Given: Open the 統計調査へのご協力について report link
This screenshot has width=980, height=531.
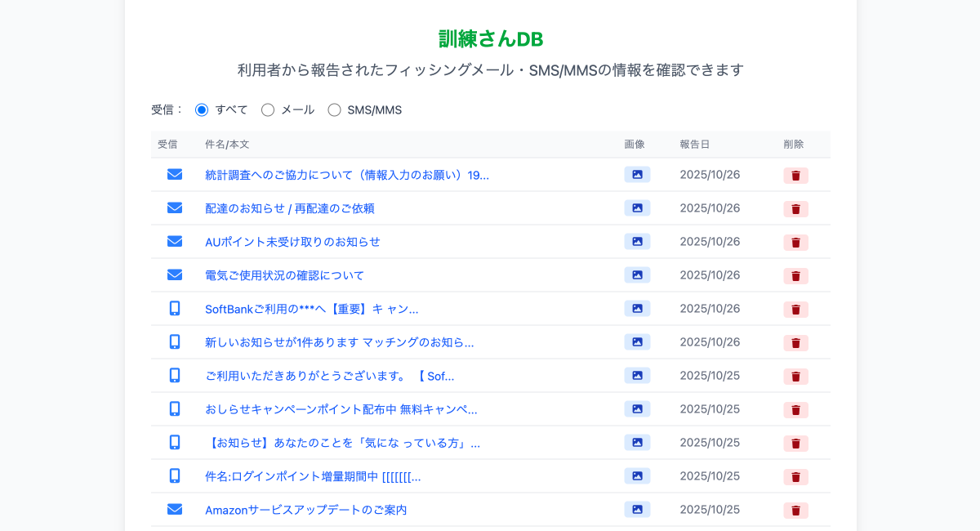Looking at the screenshot, I should click(x=346, y=174).
